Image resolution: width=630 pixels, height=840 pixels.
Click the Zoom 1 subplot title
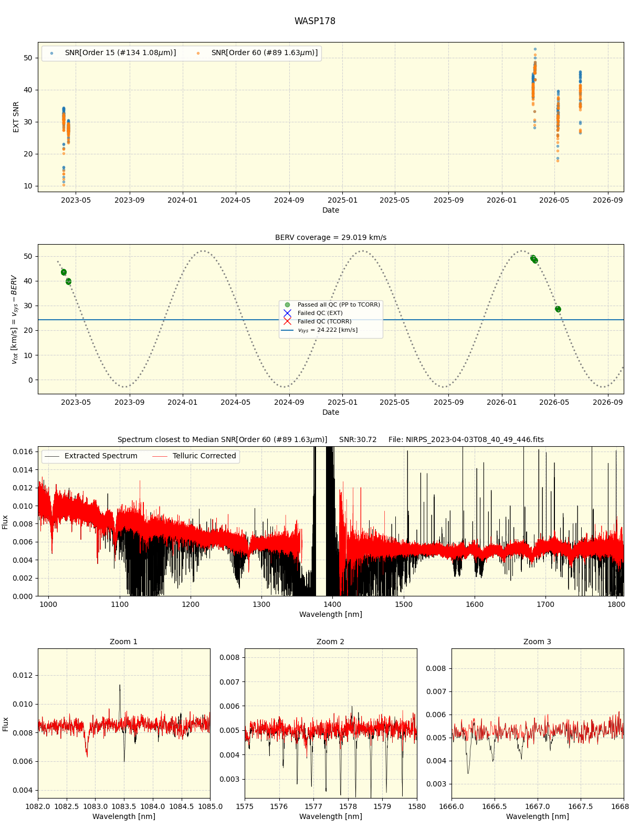pyautogui.click(x=124, y=642)
